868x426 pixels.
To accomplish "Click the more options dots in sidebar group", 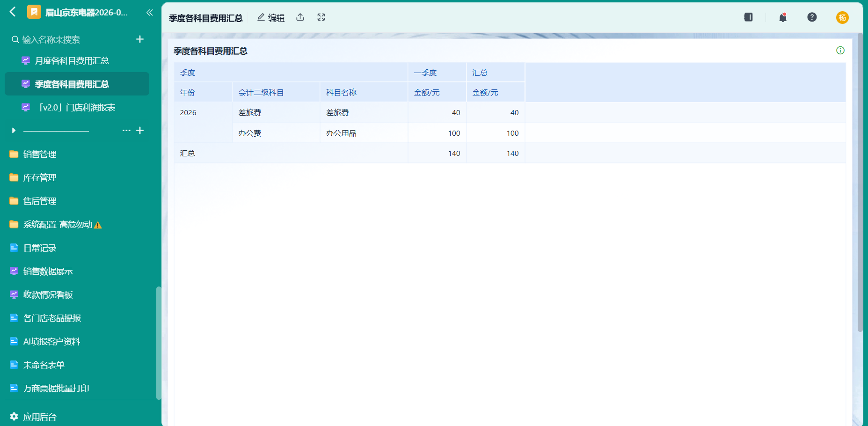I will (126, 130).
